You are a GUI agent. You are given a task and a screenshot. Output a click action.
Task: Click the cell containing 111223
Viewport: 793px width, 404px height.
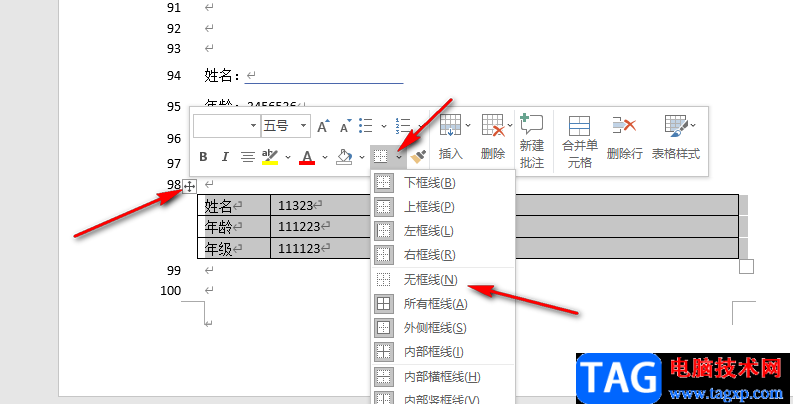pyautogui.click(x=505, y=227)
